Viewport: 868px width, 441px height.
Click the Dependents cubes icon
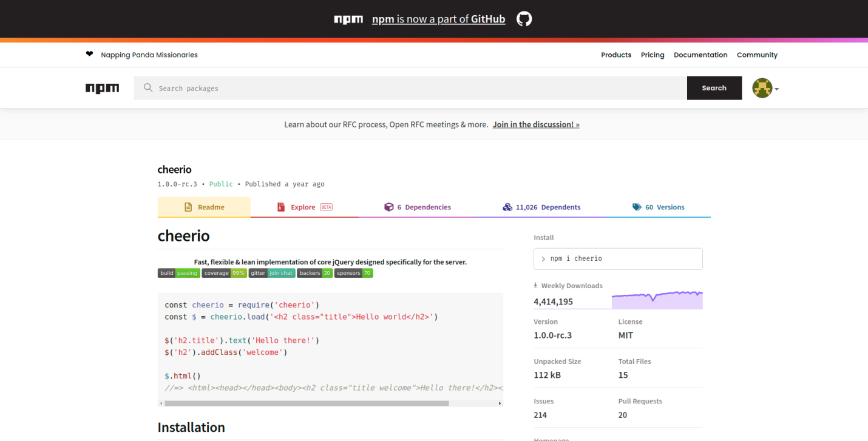click(507, 207)
